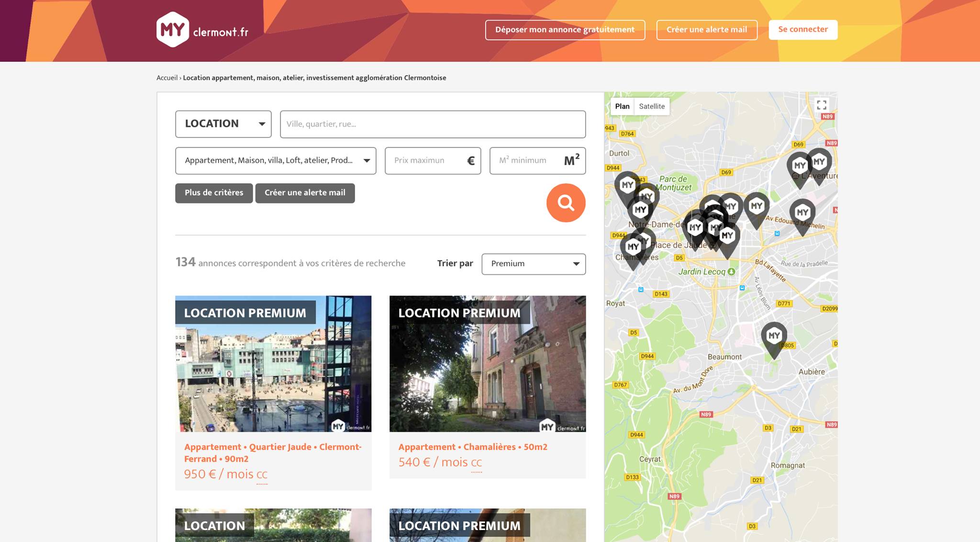Toggle the map fullscreen view
Viewport: 980px width, 542px height.
pyautogui.click(x=822, y=105)
